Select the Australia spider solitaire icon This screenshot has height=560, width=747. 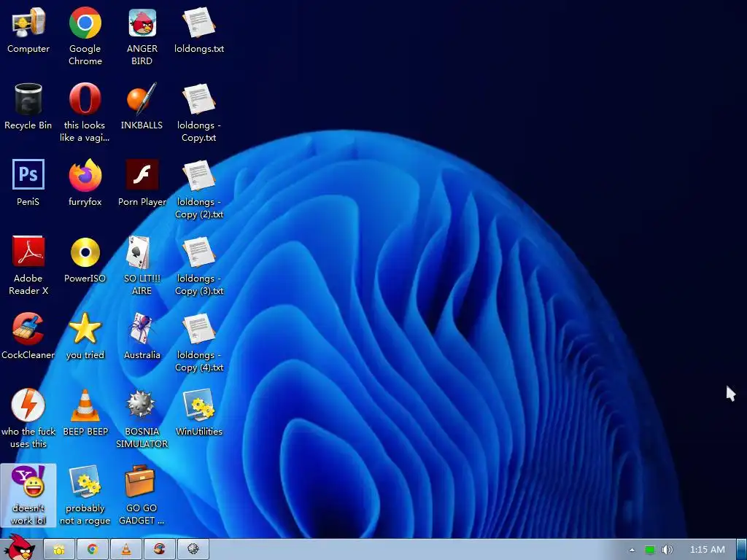tap(142, 336)
